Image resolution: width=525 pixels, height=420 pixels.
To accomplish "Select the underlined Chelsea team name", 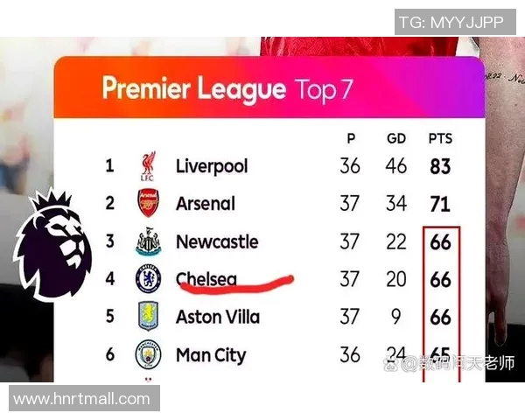I will [x=206, y=279].
